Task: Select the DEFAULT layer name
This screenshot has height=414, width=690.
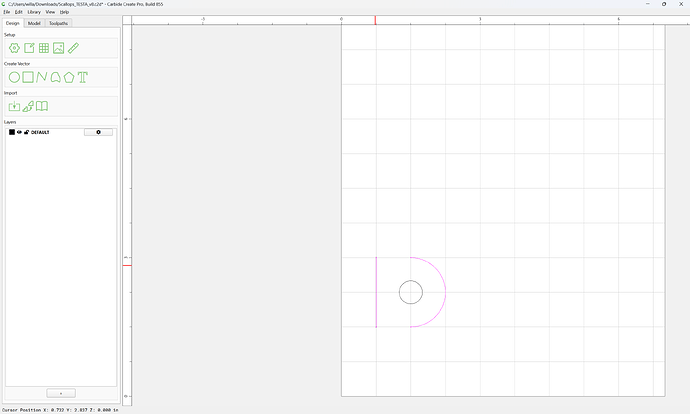Action: pos(40,132)
